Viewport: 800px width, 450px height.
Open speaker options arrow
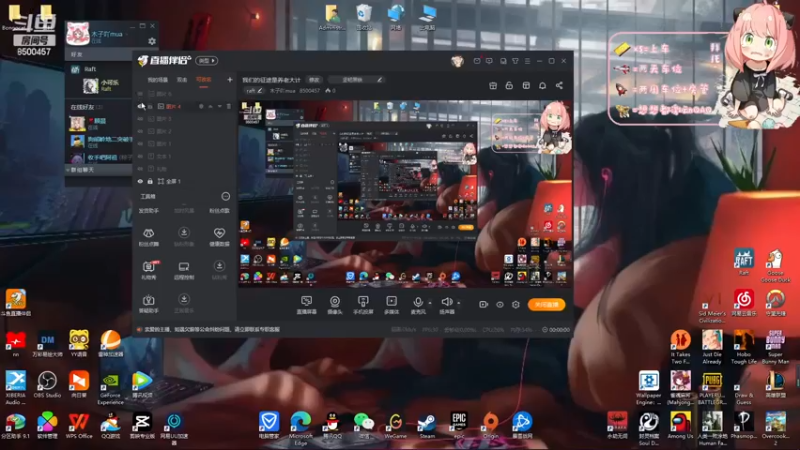pos(458,303)
